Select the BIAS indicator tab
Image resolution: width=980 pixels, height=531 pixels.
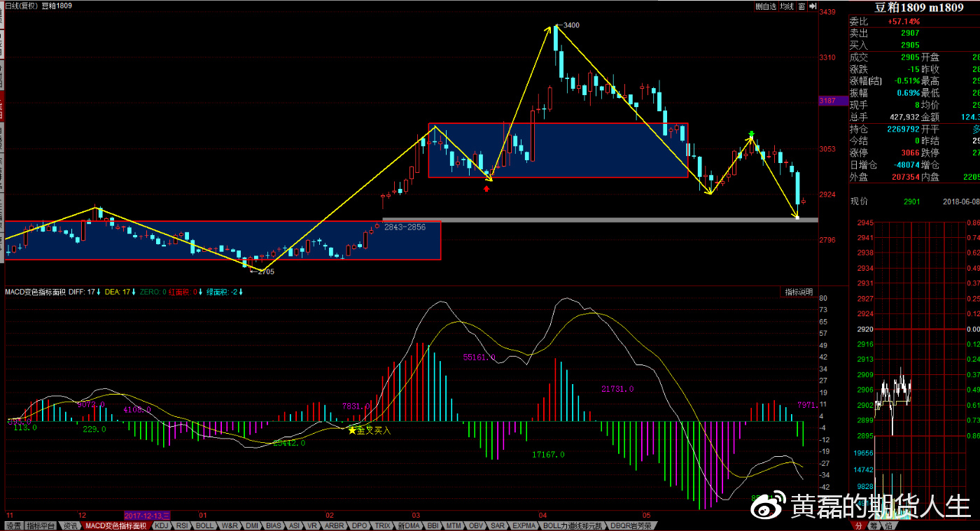tap(274, 525)
